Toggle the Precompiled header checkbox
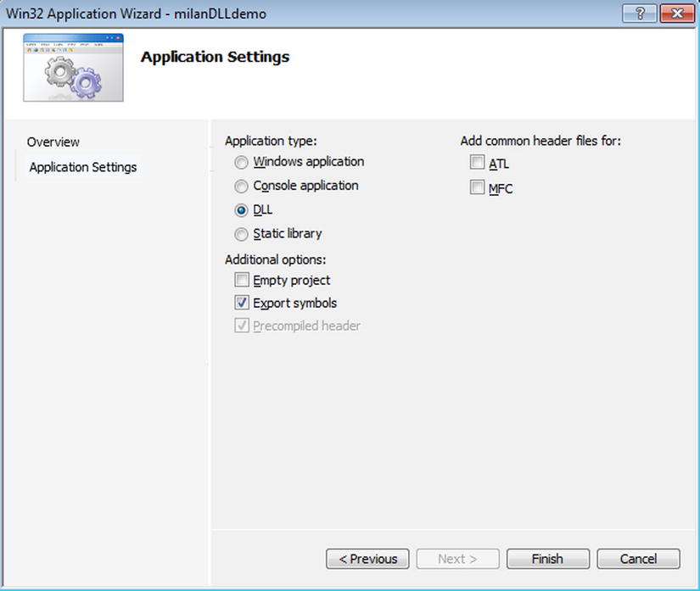700x591 pixels. click(x=242, y=326)
